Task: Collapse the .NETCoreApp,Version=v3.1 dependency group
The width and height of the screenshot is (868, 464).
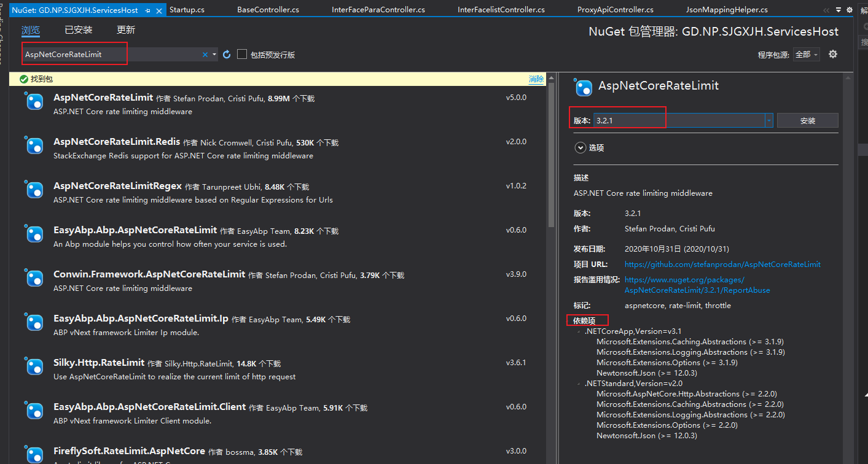Action: [x=579, y=331]
